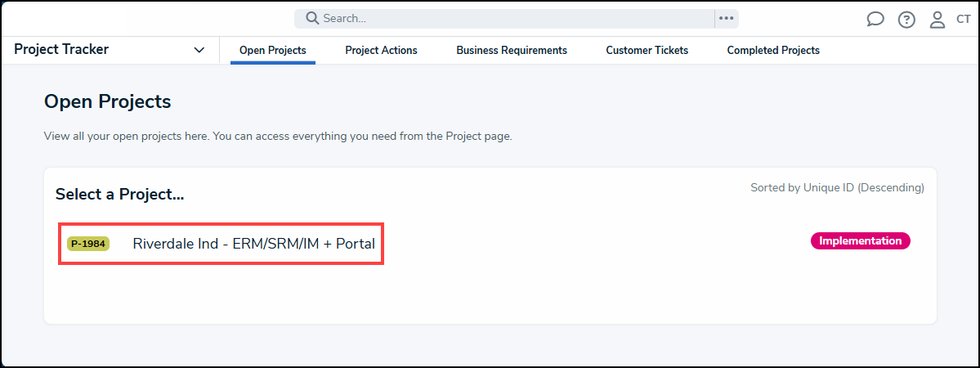Viewport: 980px width, 368px height.
Task: Click the Implementation status badge
Action: point(860,241)
